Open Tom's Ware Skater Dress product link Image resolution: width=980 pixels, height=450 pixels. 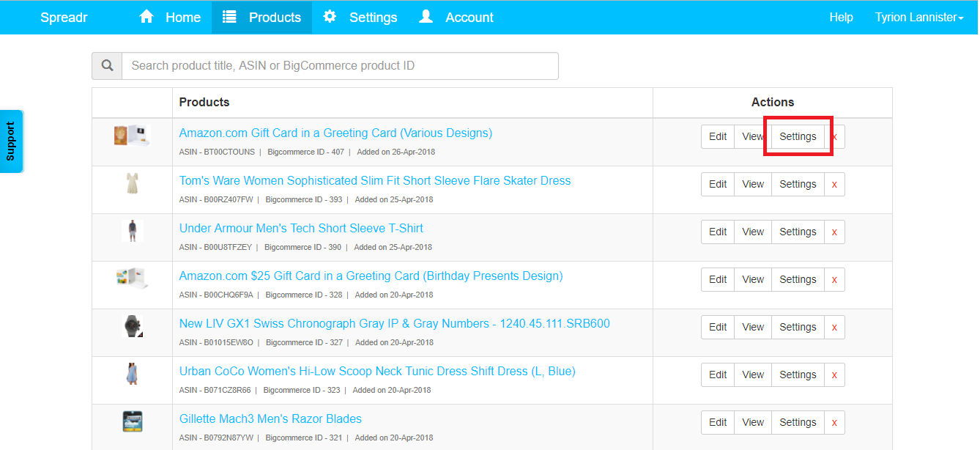pos(375,180)
